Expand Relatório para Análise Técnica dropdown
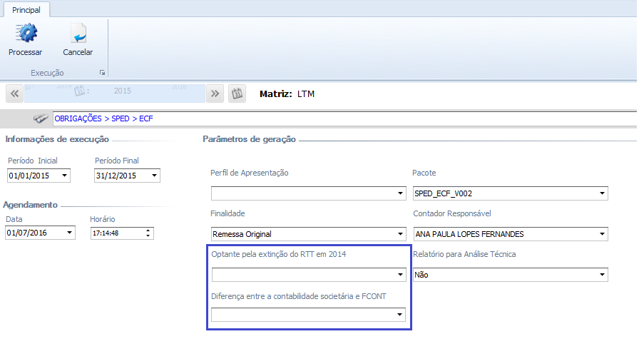 coord(602,275)
